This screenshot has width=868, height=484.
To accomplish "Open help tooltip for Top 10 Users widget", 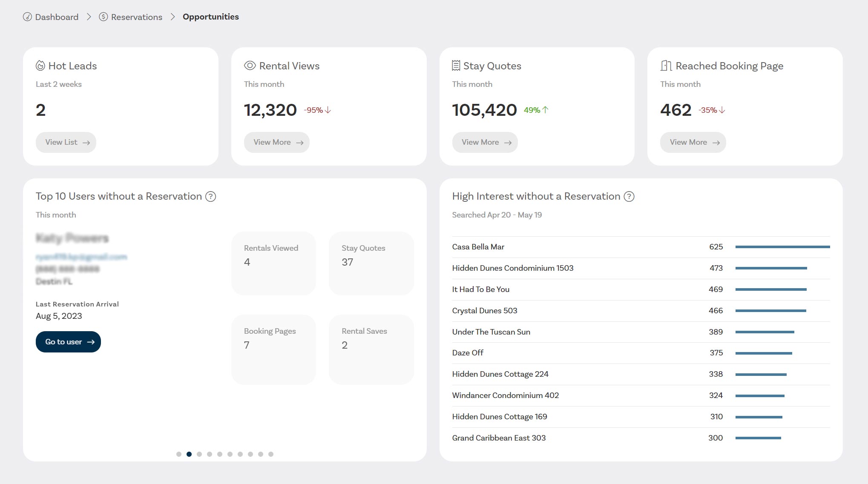I will [x=210, y=196].
